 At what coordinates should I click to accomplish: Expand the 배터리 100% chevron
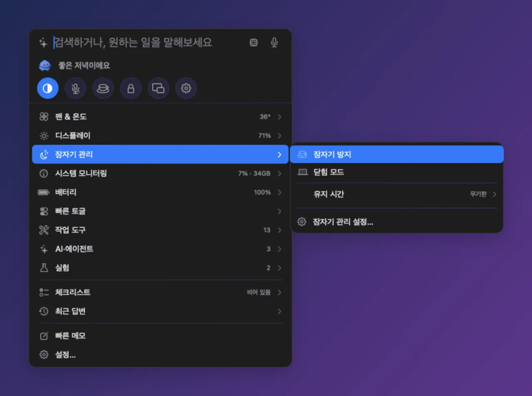279,192
